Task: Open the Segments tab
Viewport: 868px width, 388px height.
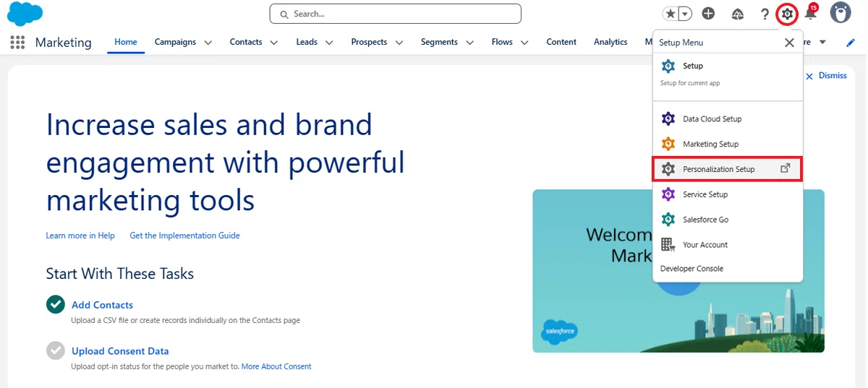Action: pyautogui.click(x=439, y=42)
